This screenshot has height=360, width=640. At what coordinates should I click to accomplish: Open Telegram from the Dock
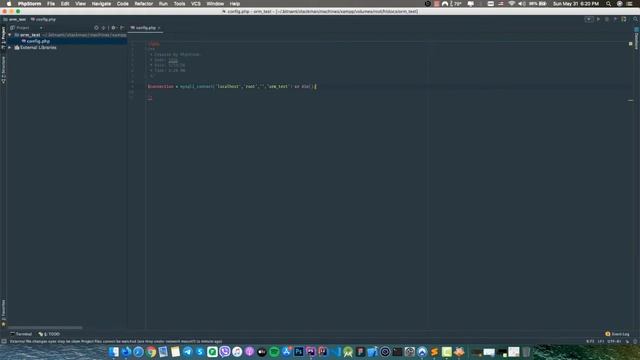pyautogui.click(x=188, y=351)
